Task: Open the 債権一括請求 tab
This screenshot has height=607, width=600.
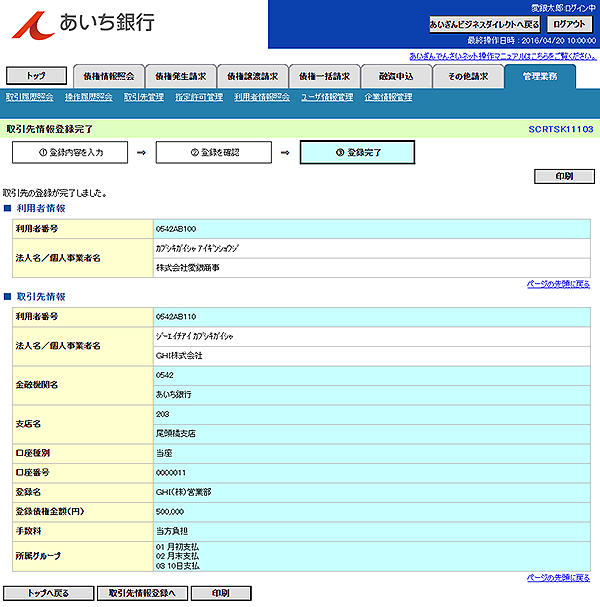Action: pos(324,77)
